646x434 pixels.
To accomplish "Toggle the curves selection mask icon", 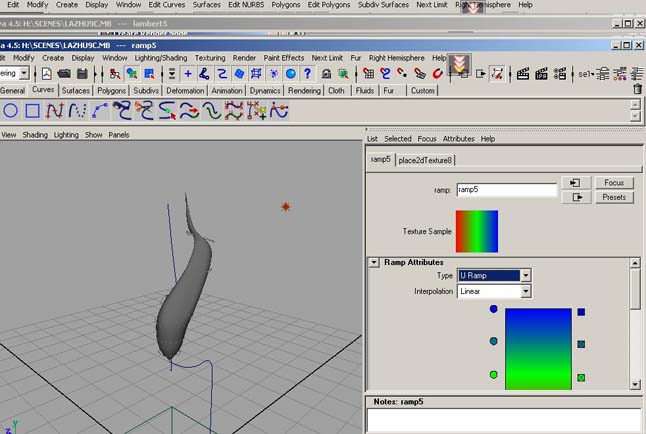I will point(222,74).
